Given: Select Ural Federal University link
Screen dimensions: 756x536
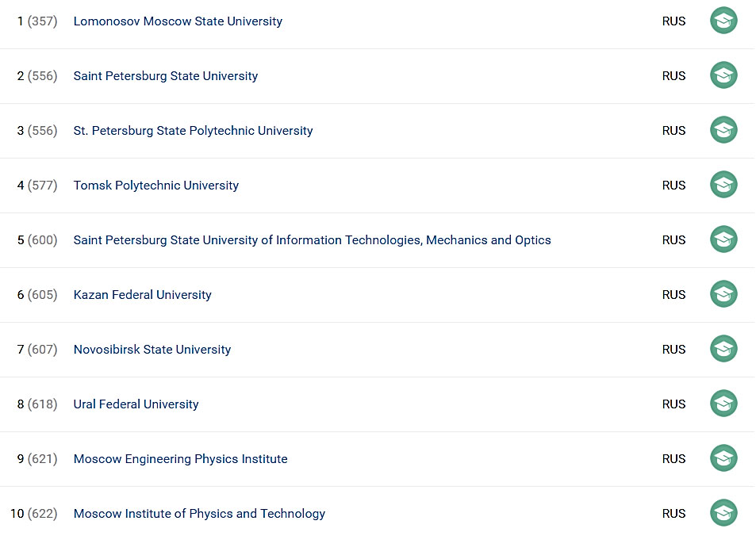Looking at the screenshot, I should (136, 404).
